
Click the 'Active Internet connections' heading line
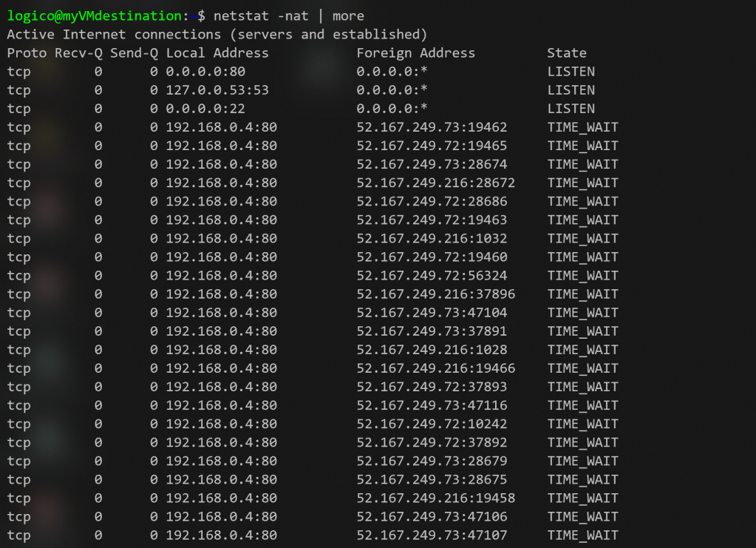coord(217,34)
